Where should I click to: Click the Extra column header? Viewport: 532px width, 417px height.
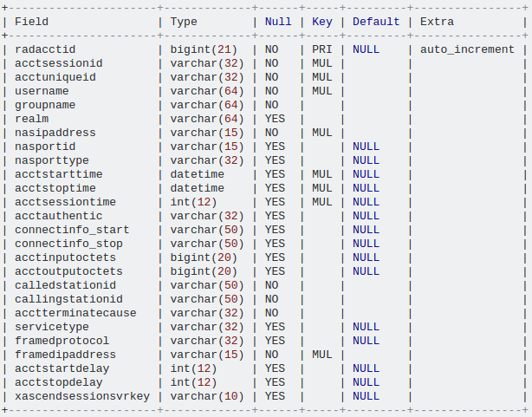point(437,22)
